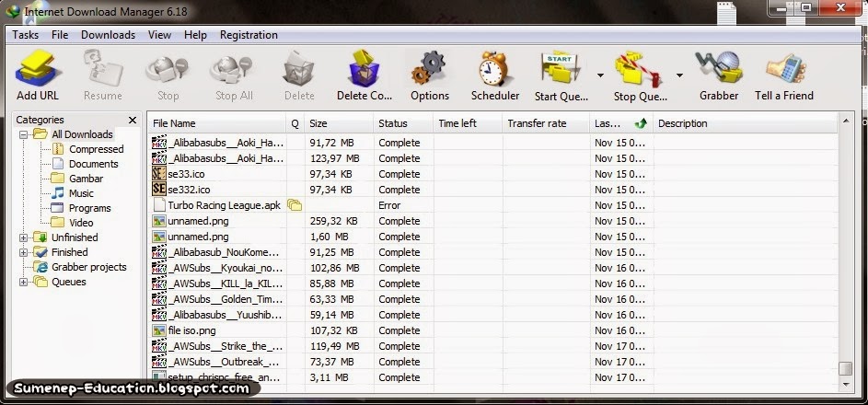Viewport: 868px width, 405px height.
Task: Open Stop Queue dropdown arrow
Action: [x=679, y=75]
